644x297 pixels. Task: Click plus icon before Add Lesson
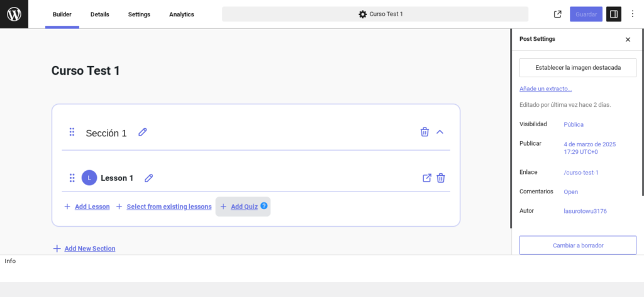67,207
